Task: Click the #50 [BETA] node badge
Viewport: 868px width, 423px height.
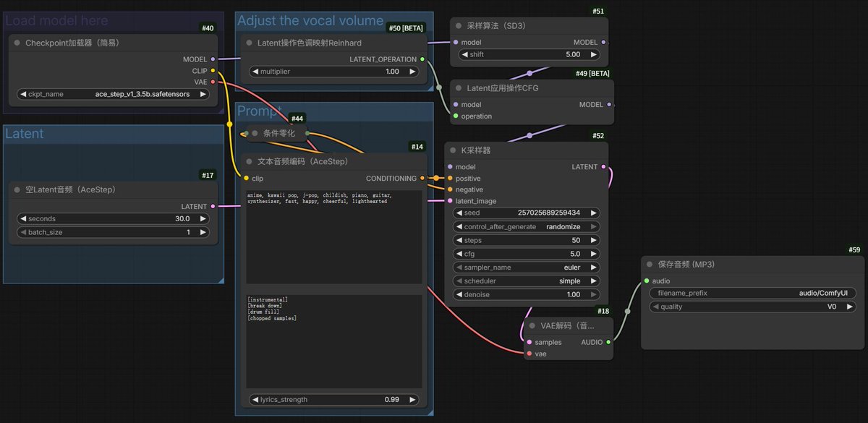Action: [406, 28]
